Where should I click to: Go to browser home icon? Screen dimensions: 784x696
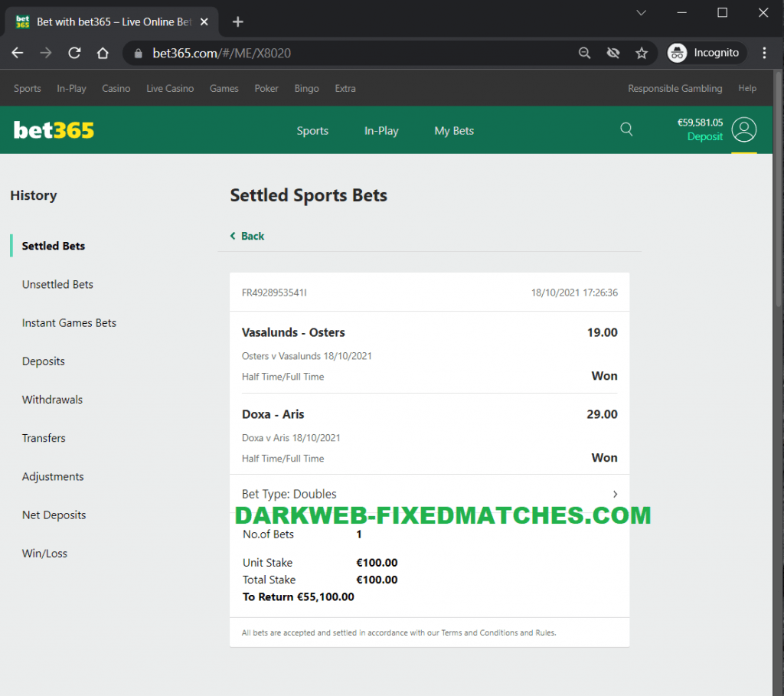click(x=103, y=53)
